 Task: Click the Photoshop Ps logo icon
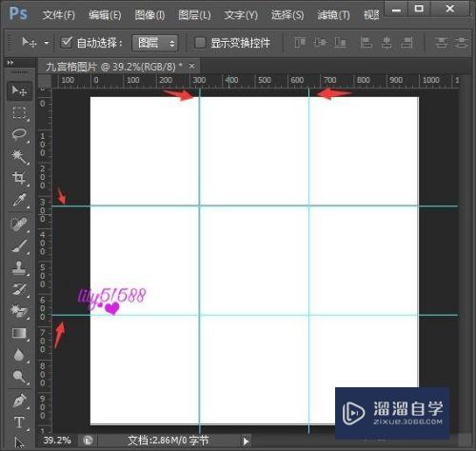coord(18,13)
